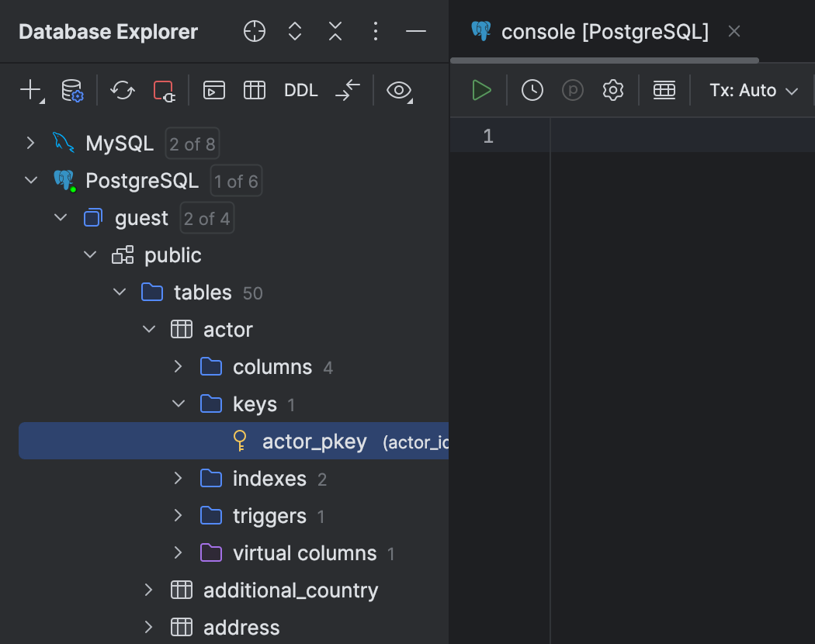Execute the console query with green run arrow

pos(481,90)
